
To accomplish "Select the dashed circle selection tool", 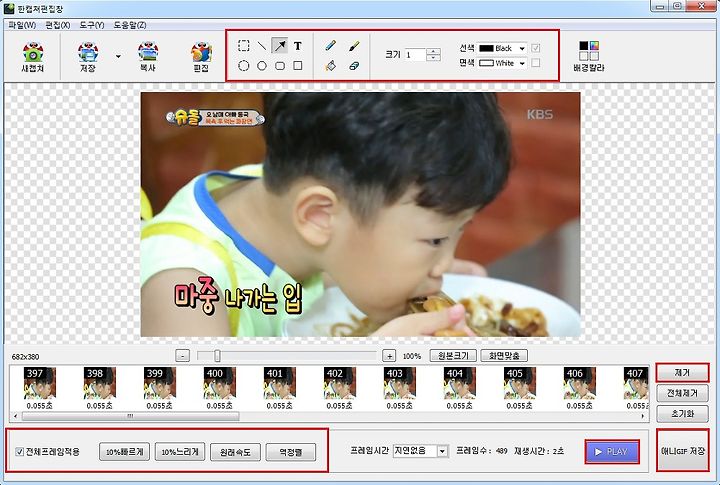I will pos(244,66).
